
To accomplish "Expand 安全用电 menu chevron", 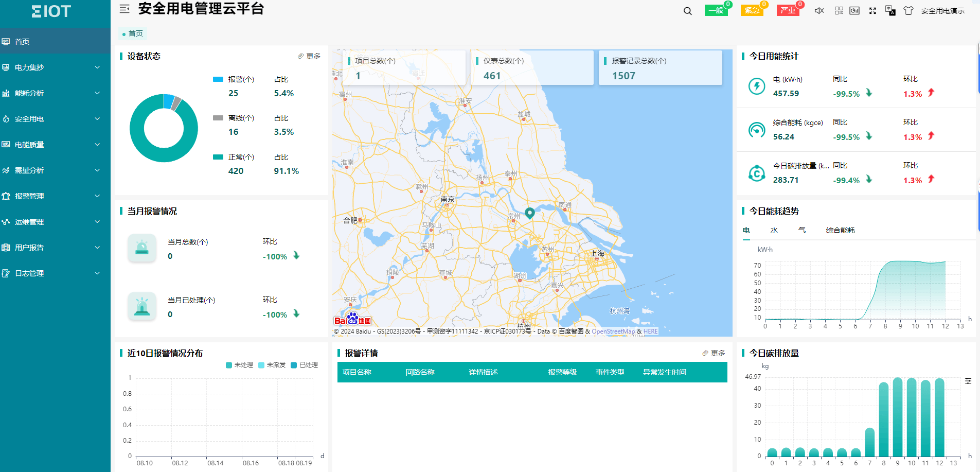I will click(x=97, y=119).
